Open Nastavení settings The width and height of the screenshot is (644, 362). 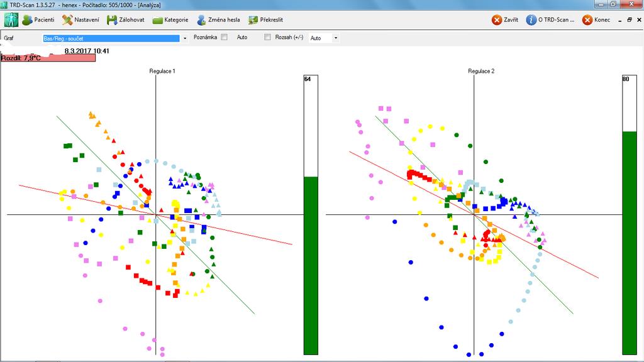(80, 19)
